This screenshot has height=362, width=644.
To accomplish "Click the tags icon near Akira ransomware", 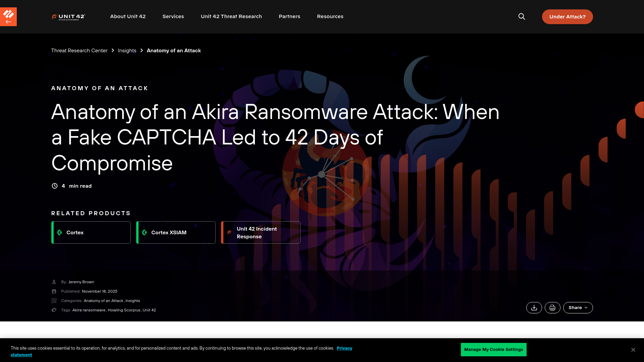I will [x=54, y=310].
